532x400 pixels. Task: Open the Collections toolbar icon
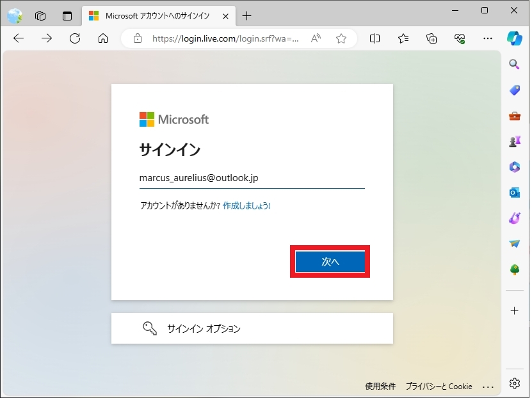[x=432, y=38]
